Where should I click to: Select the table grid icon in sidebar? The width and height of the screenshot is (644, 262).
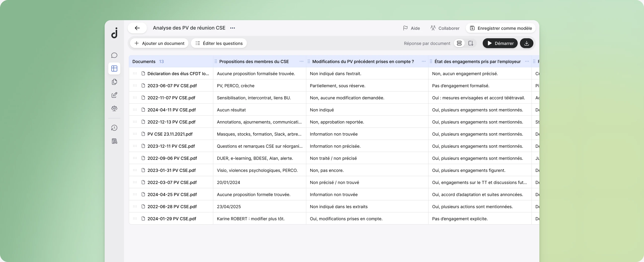pos(114,69)
